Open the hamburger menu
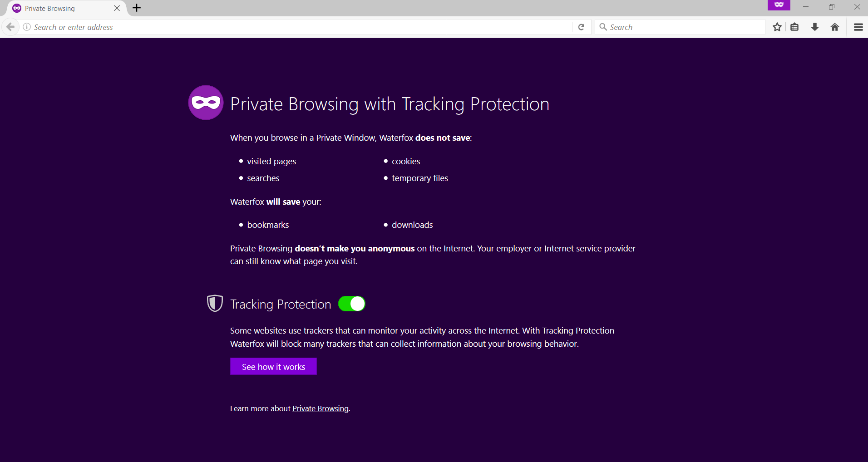This screenshot has width=868, height=462. pos(858,27)
